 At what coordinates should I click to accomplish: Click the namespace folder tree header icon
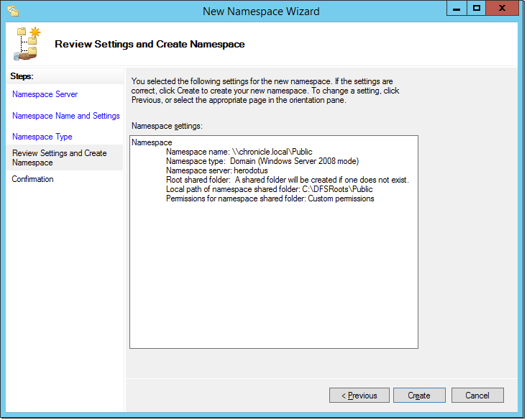click(27, 44)
